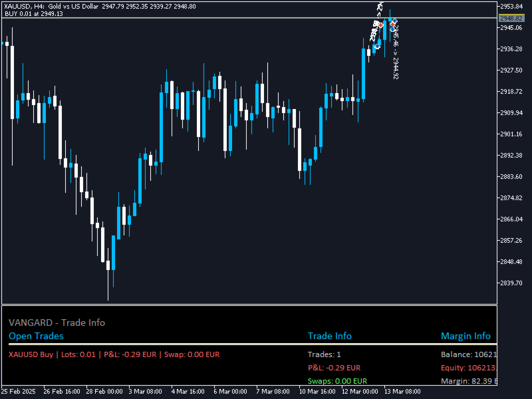Click the current price tag 2948.82
532x399 pixels.
click(511, 19)
